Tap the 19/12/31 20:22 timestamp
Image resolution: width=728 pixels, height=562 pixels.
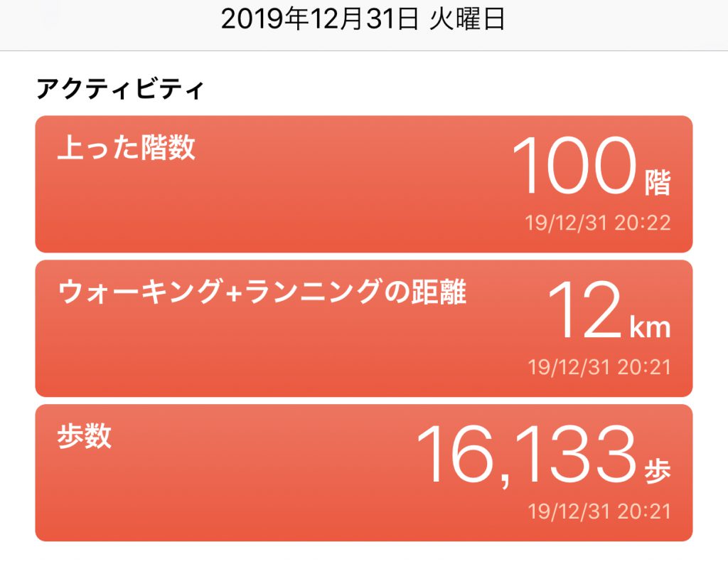(x=598, y=223)
